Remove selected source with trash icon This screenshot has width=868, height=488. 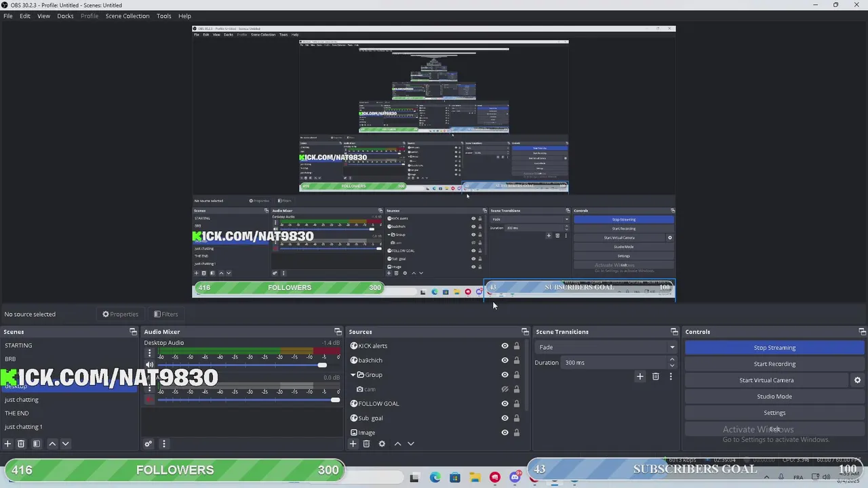pos(366,444)
